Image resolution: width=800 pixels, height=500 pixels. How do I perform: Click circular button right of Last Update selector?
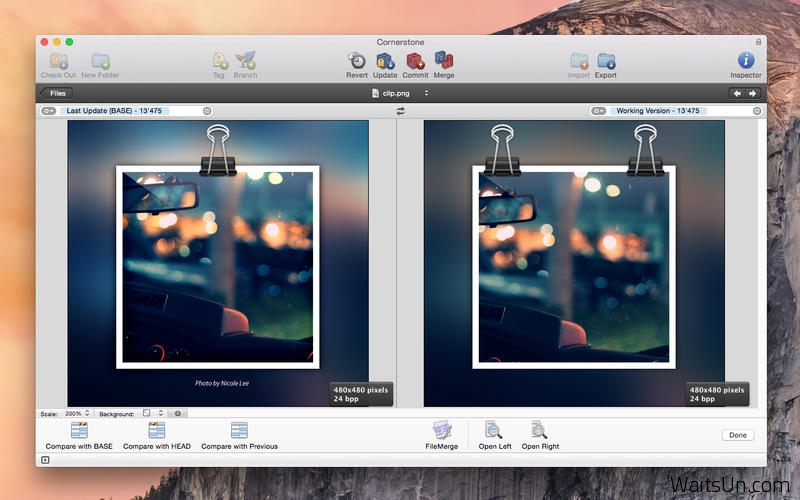pos(207,111)
